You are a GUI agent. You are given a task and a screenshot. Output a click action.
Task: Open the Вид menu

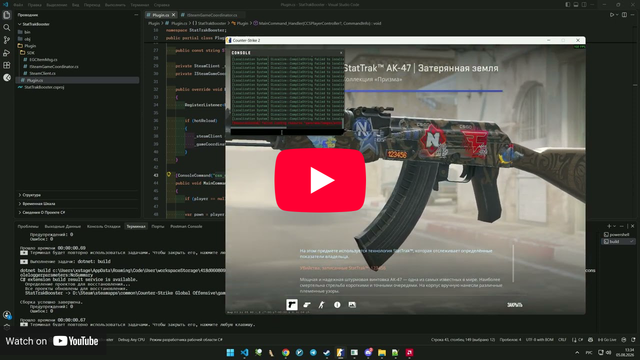(76, 5)
